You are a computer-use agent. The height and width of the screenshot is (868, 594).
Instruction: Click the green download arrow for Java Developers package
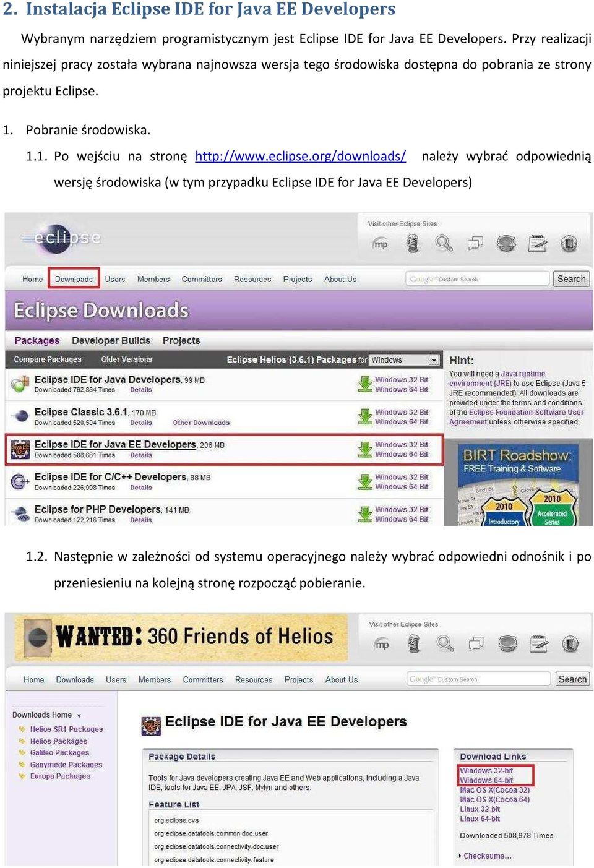[x=365, y=384]
